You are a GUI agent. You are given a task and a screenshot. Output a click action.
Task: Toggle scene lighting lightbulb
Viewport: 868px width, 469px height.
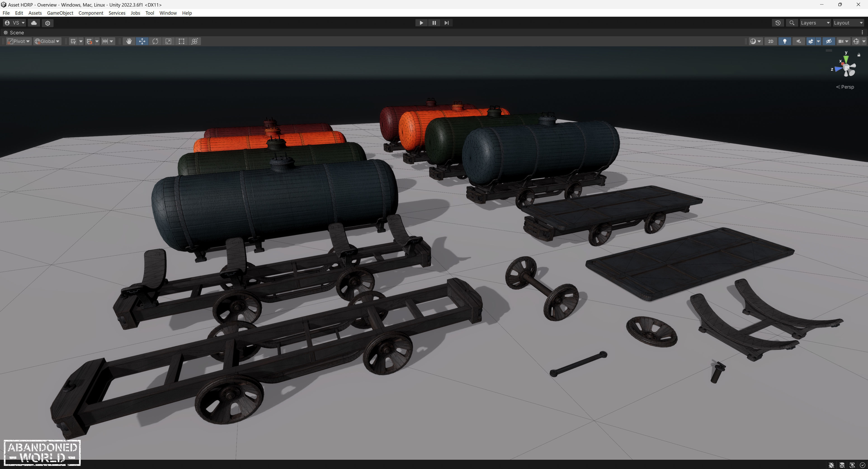(784, 41)
